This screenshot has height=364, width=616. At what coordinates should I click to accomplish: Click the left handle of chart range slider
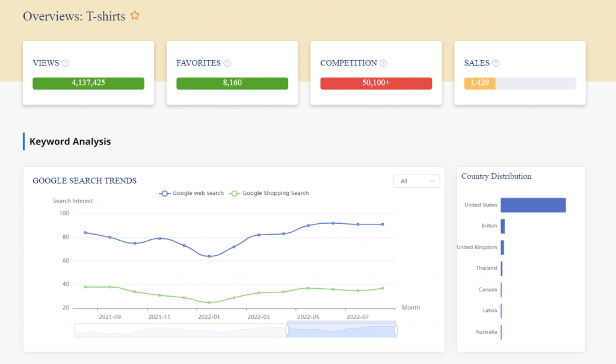click(288, 330)
